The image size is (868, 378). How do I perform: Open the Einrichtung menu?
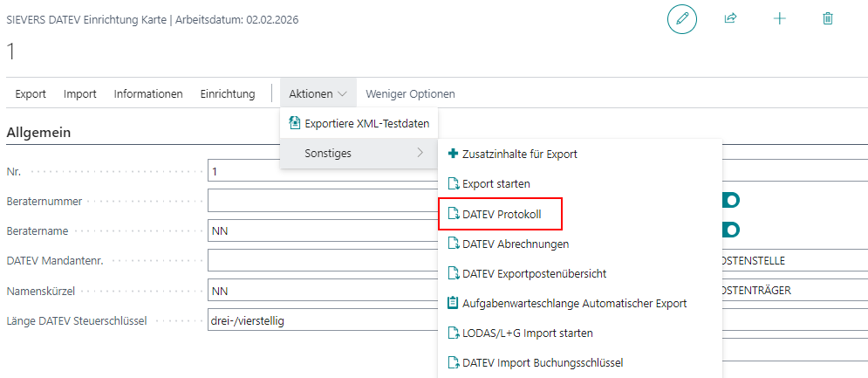tap(228, 93)
